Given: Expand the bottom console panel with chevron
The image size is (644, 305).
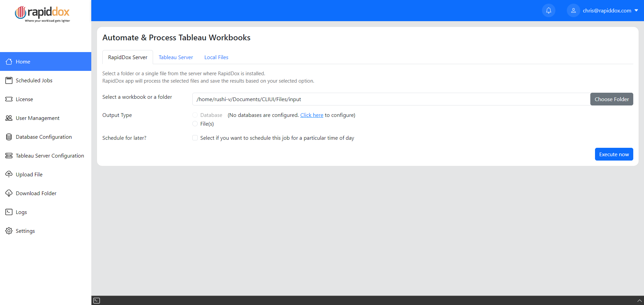Looking at the screenshot, I should (x=639, y=301).
